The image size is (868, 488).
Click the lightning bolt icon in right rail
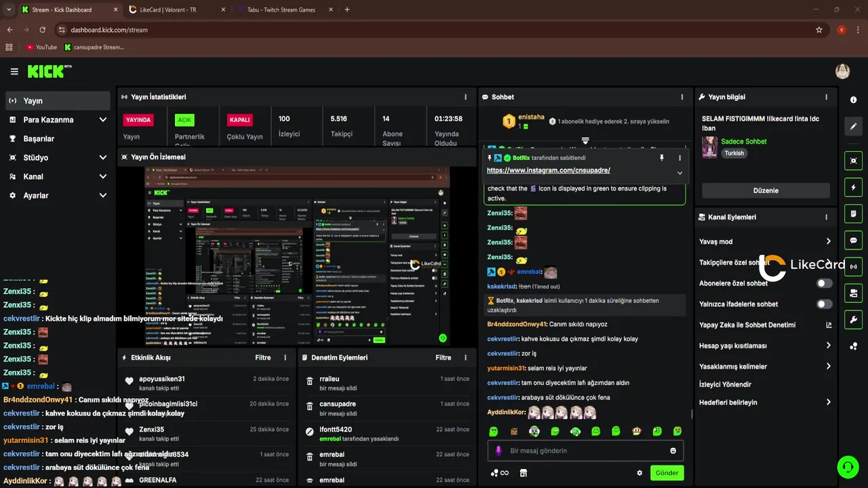tap(853, 187)
